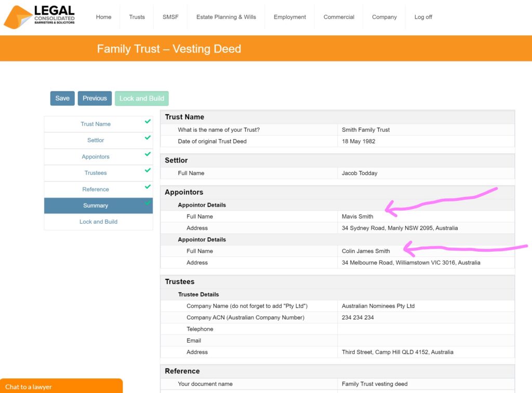Image resolution: width=532 pixels, height=393 pixels.
Task: Click the Previous button
Action: [94, 98]
